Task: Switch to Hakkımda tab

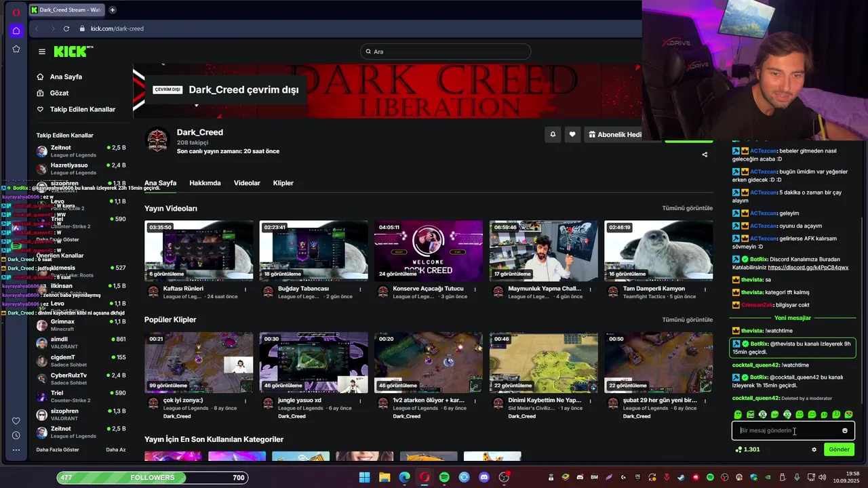Action: click(x=205, y=183)
